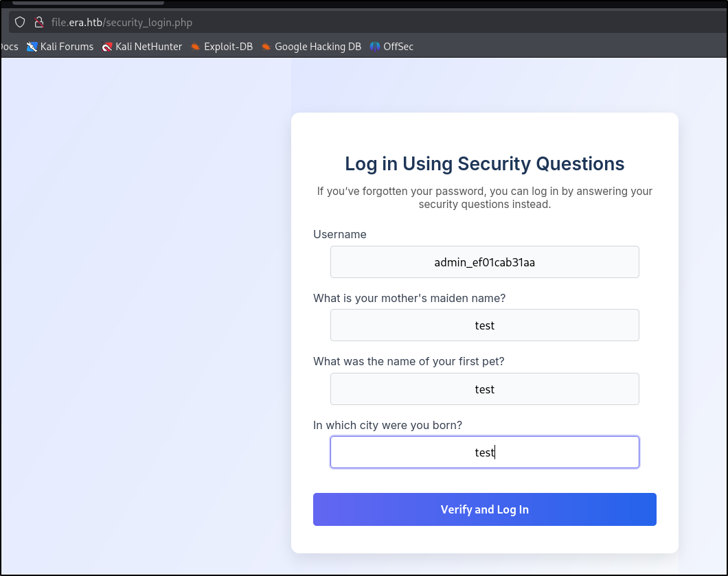
Task: Open the partially visible Docs bookmark
Action: pyautogui.click(x=9, y=47)
